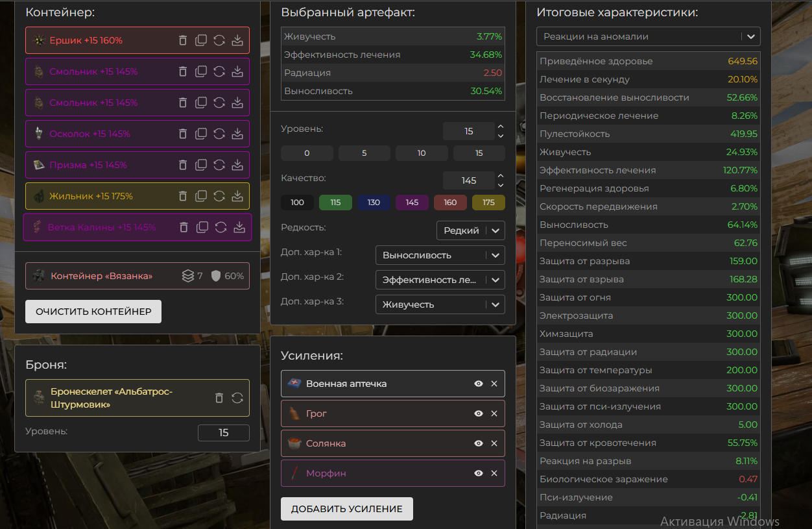The width and height of the screenshot is (812, 529).
Task: Open the Реакции на аномалии dropdown
Action: point(648,36)
